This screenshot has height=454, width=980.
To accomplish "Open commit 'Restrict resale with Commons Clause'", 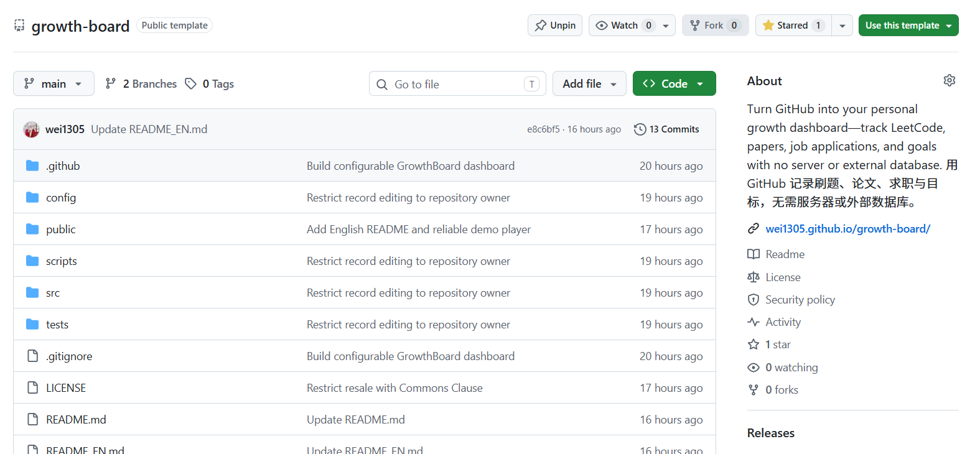I will point(394,388).
